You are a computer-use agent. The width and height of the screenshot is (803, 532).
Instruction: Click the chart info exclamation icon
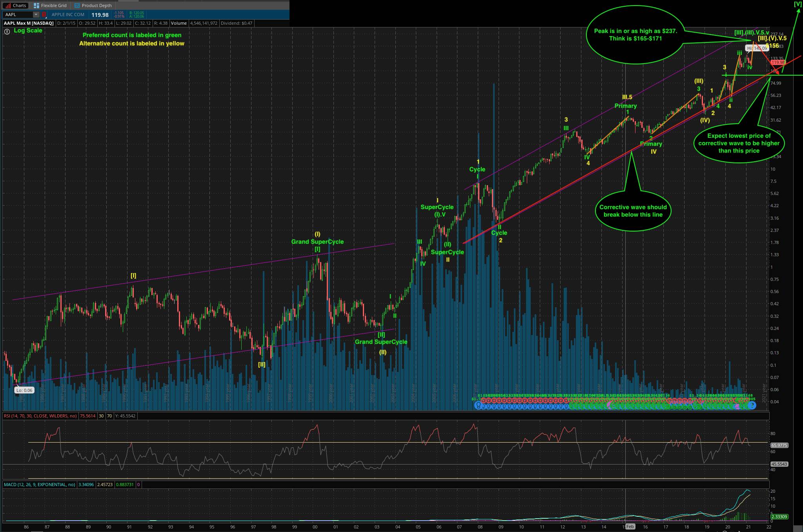(7, 31)
